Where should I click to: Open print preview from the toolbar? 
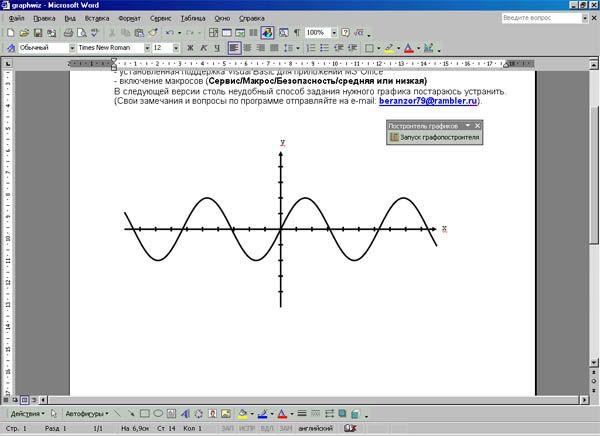point(82,33)
